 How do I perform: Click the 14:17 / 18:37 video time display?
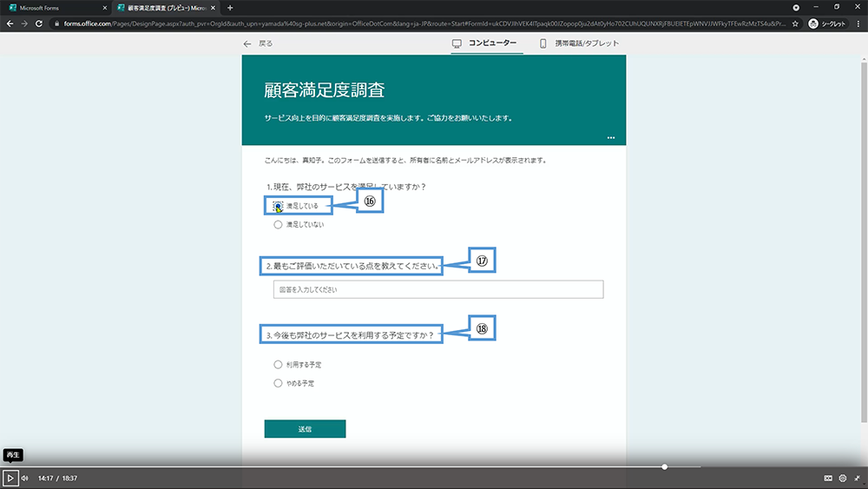[57, 478]
